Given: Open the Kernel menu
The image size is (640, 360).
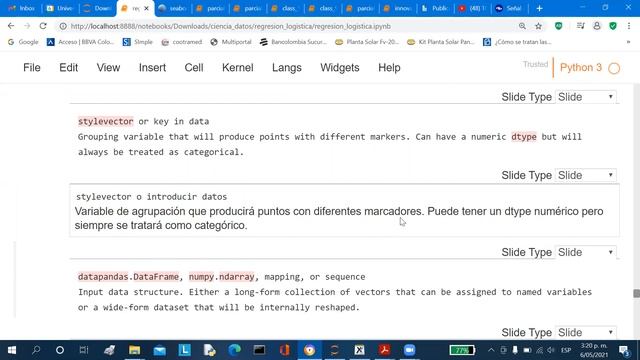Looking at the screenshot, I should click(238, 68).
